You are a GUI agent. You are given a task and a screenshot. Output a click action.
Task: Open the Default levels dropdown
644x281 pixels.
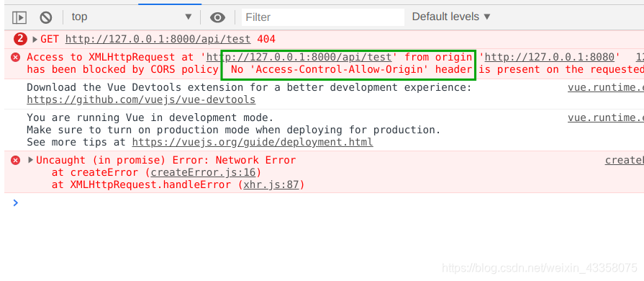[x=451, y=17]
